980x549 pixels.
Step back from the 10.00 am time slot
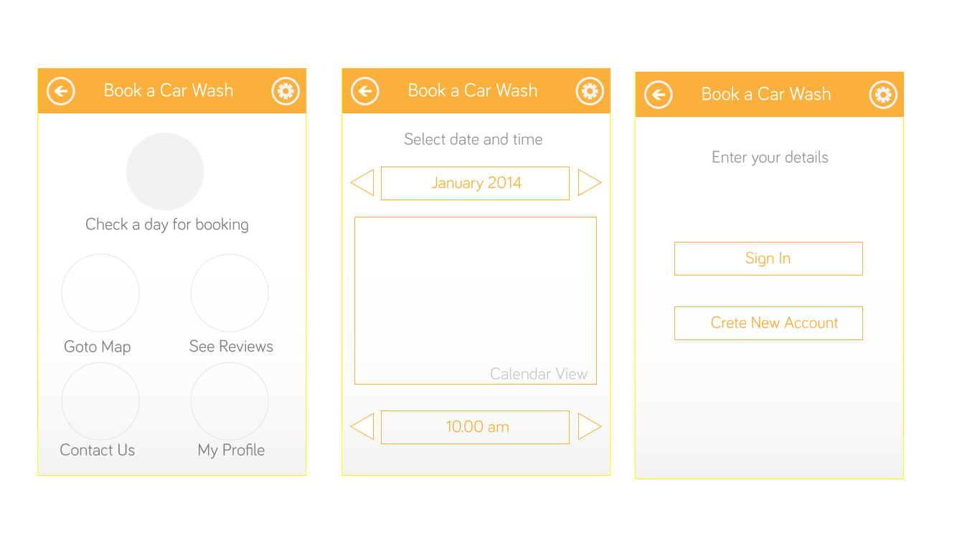(x=362, y=426)
